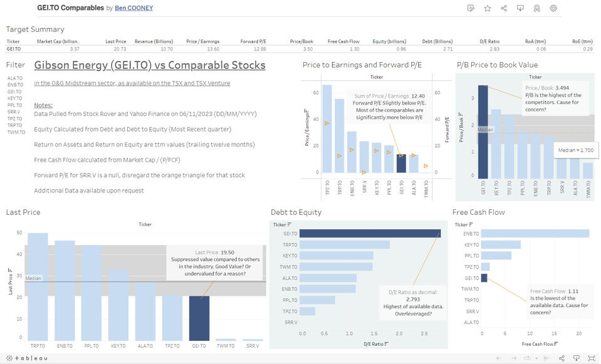Select SRR.V in the Filter list
This screenshot has height=364, width=601.
[14, 112]
